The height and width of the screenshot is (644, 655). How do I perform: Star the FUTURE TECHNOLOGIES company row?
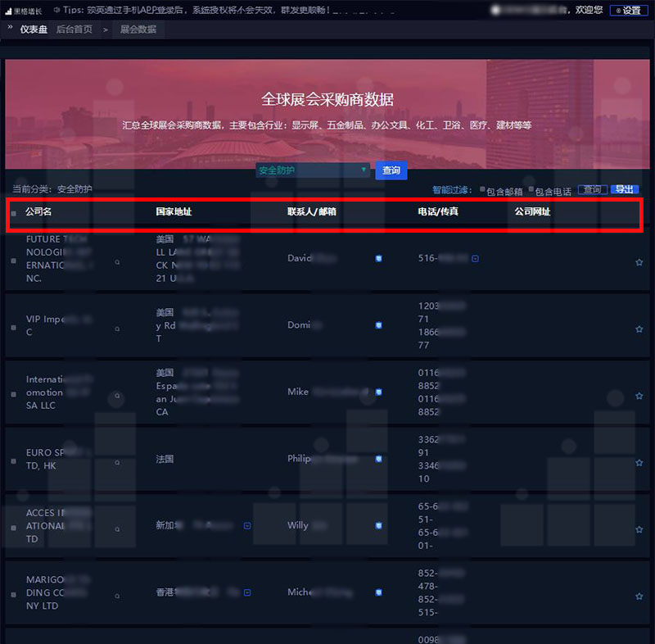639,262
